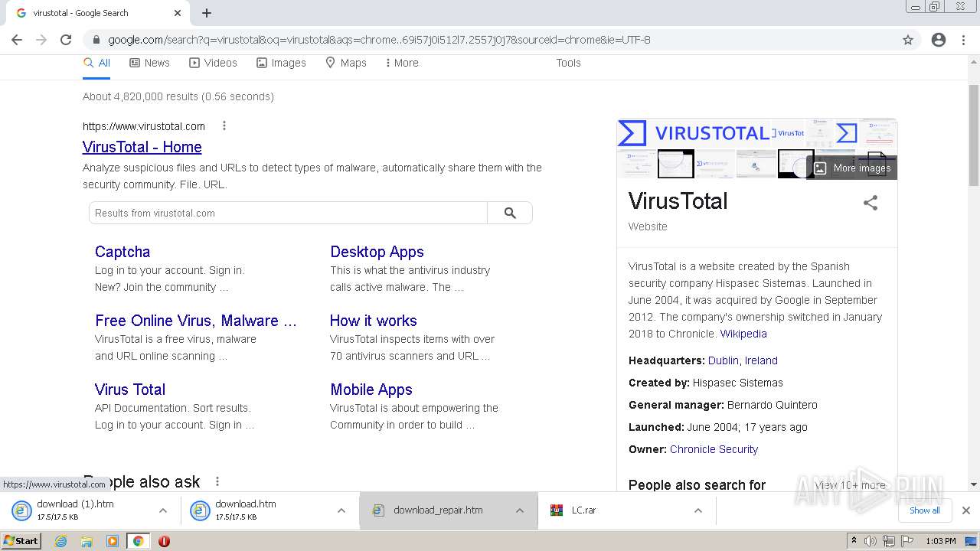Open network tray icon

(888, 541)
